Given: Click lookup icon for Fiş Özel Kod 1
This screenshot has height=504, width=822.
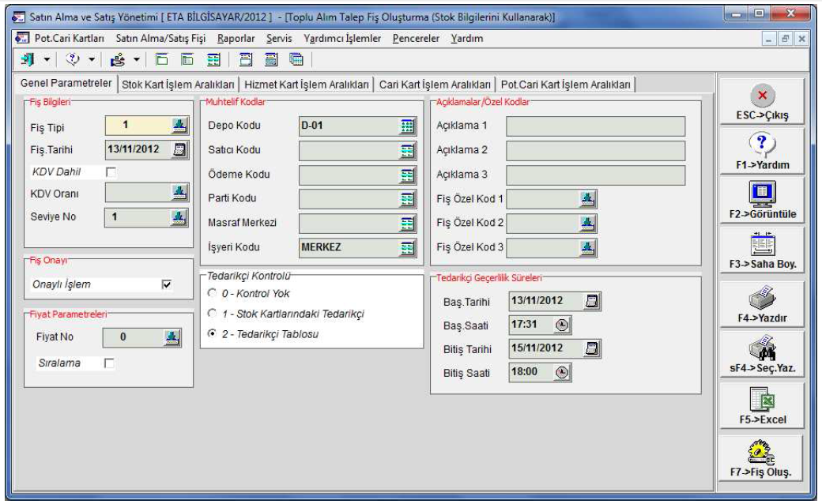Looking at the screenshot, I should (586, 198).
